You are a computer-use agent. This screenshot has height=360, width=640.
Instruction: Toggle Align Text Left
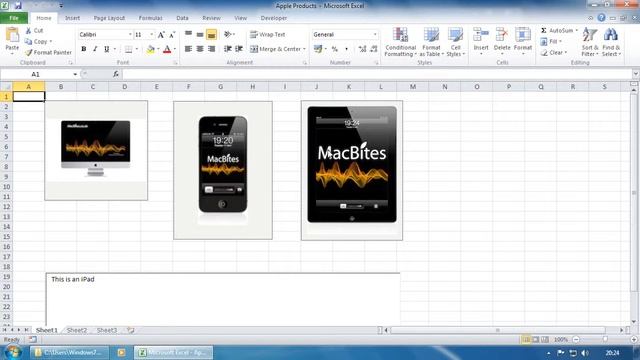point(188,49)
